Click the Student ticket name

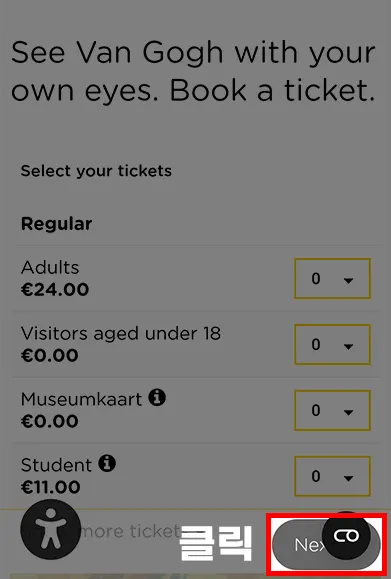click(x=56, y=465)
